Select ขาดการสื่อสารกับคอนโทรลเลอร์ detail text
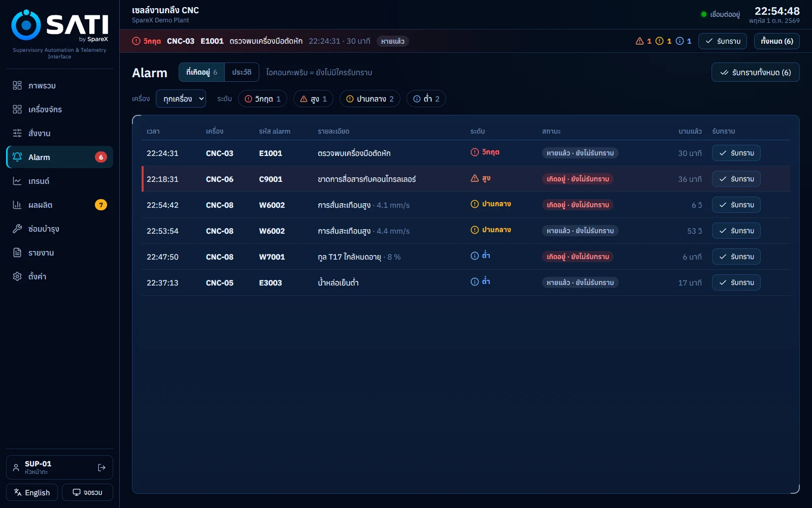Viewport: 812px width, 508px height. click(x=367, y=179)
